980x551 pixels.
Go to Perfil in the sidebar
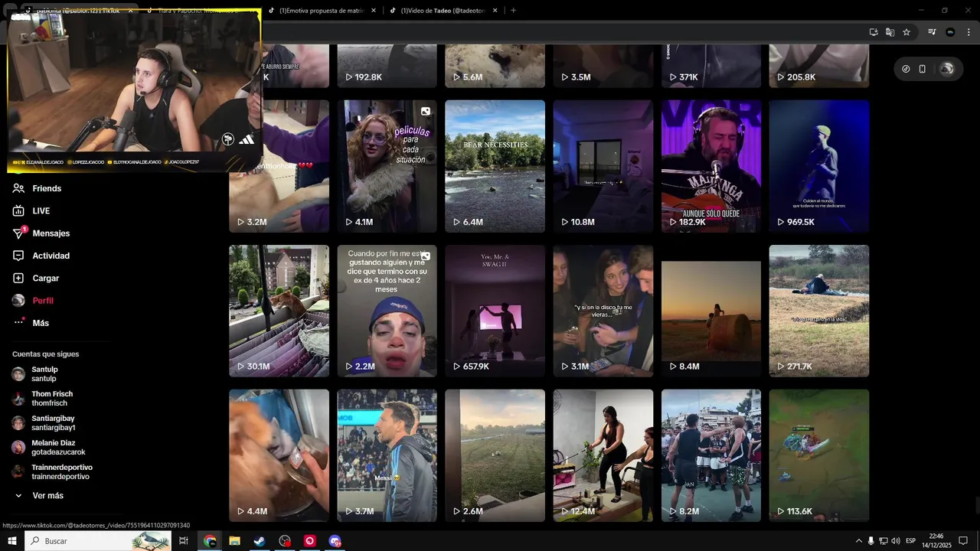point(34,301)
